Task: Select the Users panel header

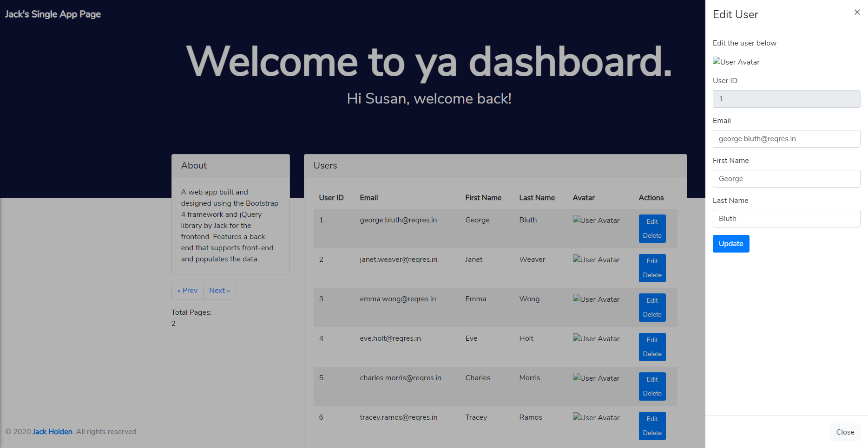Action: click(x=325, y=165)
